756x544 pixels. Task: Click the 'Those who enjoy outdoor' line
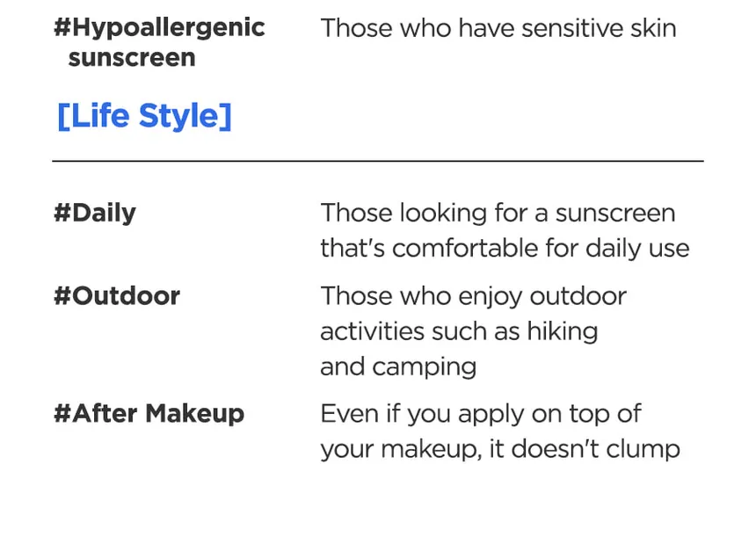[x=473, y=295]
